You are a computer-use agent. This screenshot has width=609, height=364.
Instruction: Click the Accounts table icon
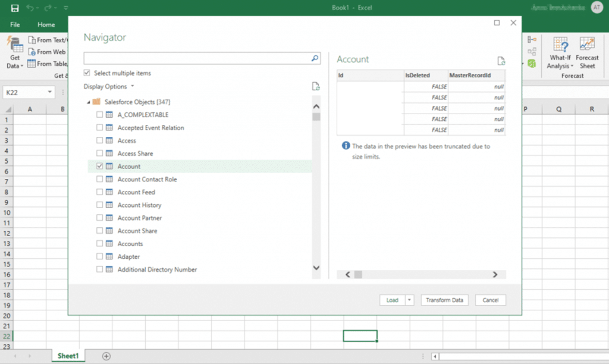click(x=109, y=244)
